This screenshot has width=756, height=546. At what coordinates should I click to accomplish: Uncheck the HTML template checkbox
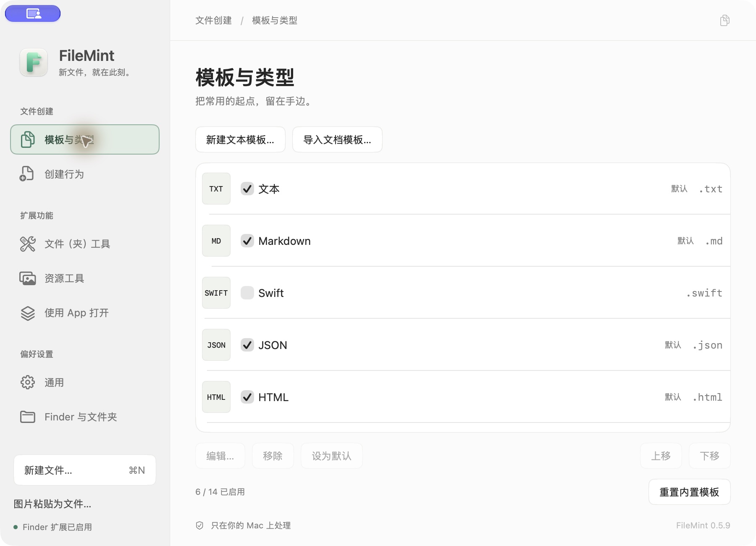point(247,397)
